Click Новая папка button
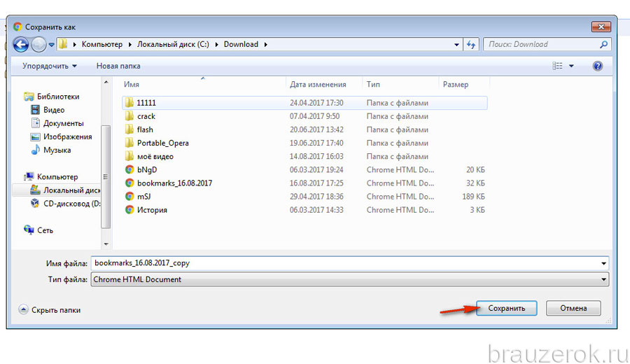Viewport: 630px width, 364px height. [x=118, y=66]
